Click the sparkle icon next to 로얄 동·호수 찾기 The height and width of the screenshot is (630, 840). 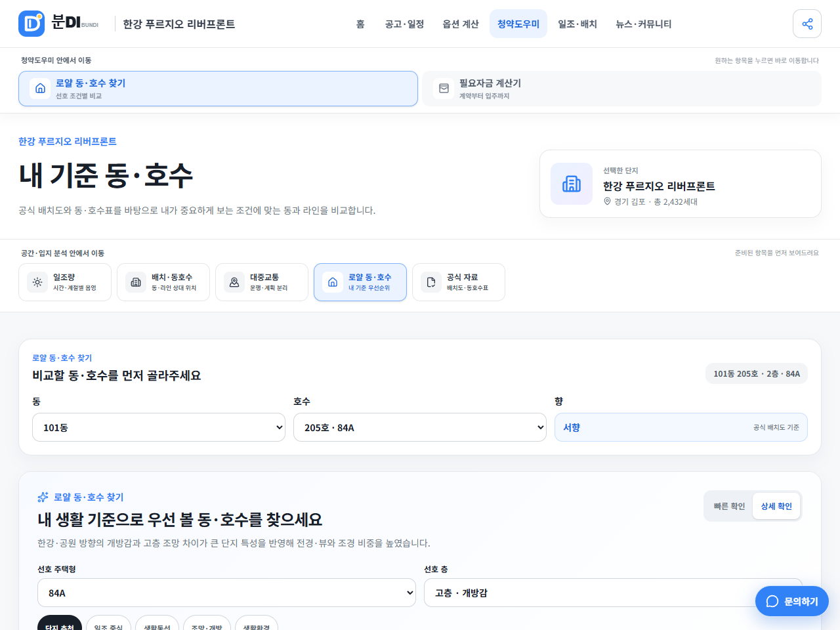[43, 497]
